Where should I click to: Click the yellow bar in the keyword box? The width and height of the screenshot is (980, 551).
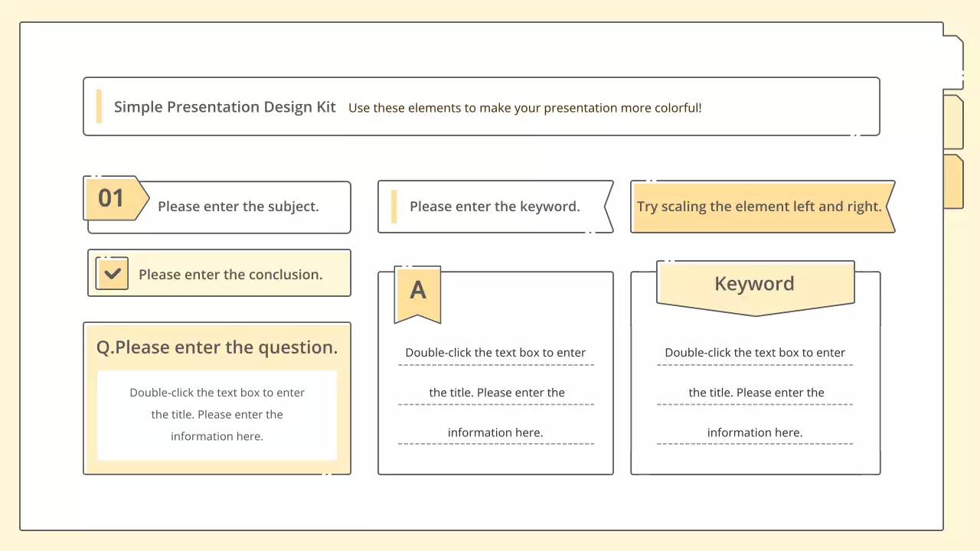[394, 207]
